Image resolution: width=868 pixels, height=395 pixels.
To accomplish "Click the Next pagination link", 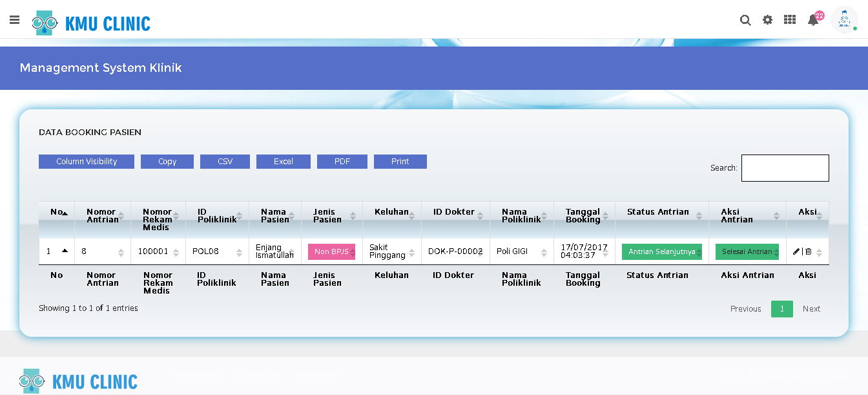I will click(811, 309).
